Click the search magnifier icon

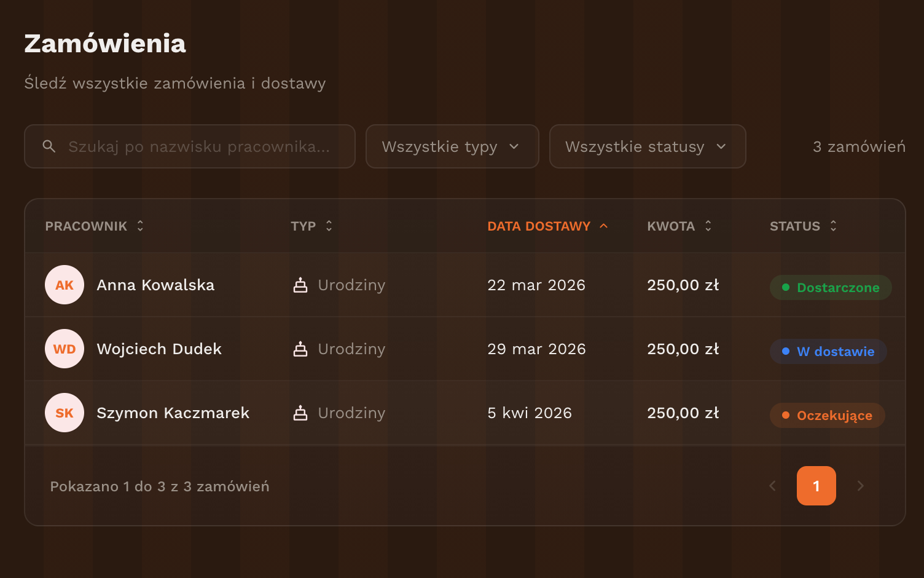49,146
